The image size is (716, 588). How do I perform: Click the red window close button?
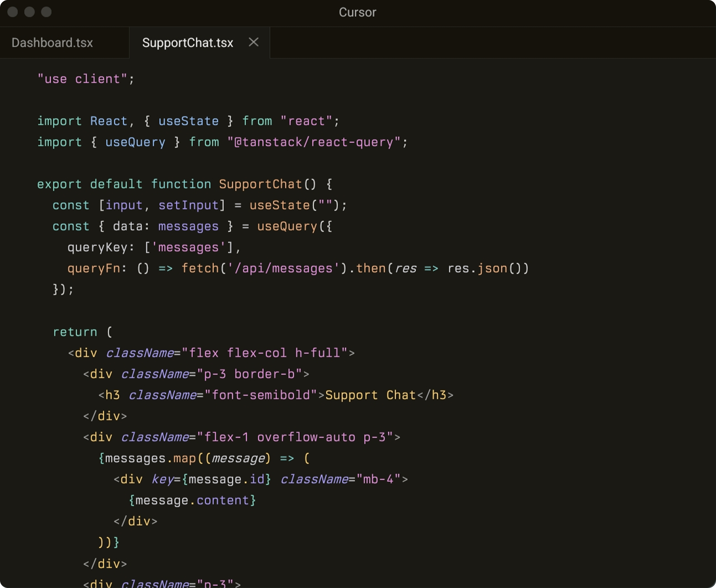pos(13,12)
